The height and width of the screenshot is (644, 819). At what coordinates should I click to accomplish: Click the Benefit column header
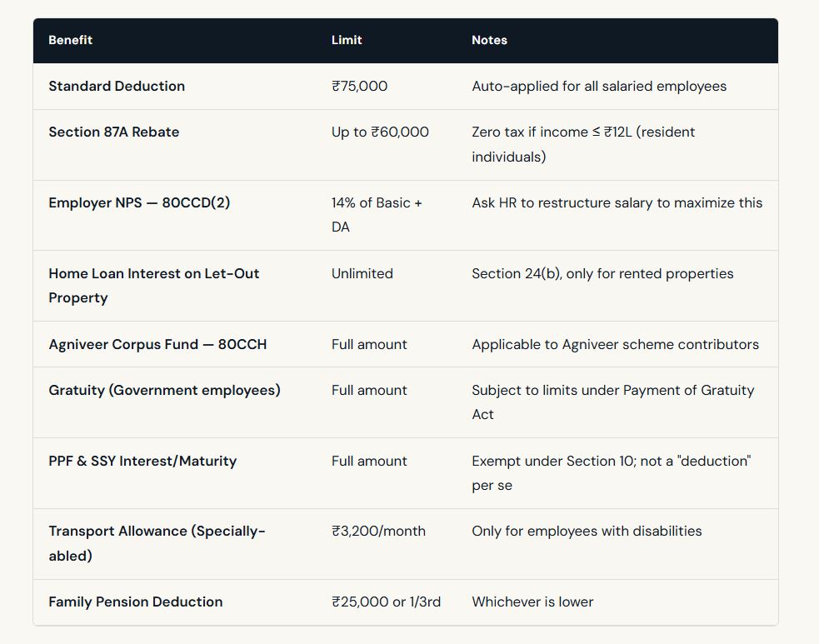coord(70,40)
